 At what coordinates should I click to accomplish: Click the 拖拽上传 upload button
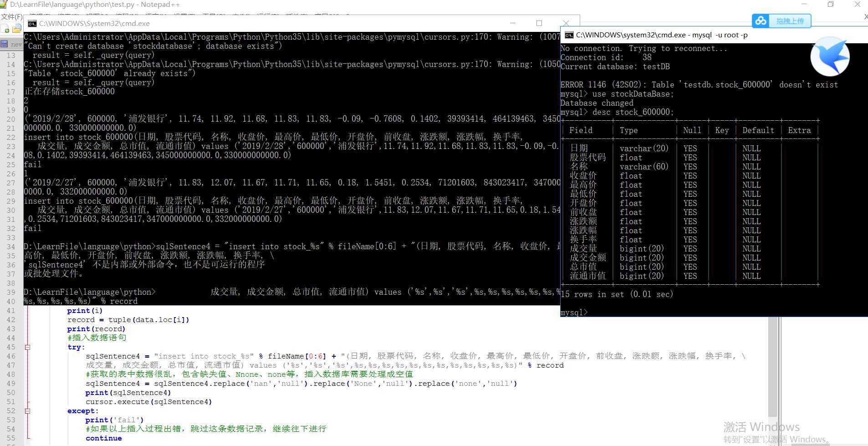coord(790,21)
